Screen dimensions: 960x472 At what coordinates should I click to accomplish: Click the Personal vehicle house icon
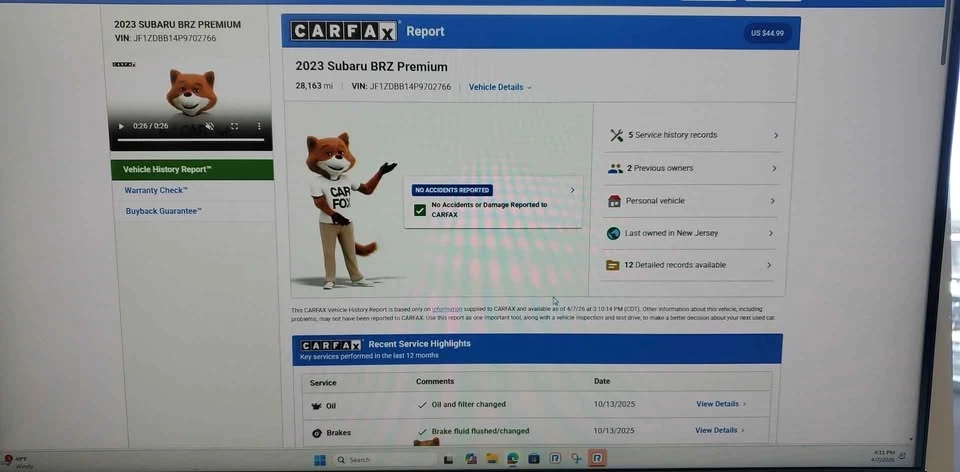point(614,201)
